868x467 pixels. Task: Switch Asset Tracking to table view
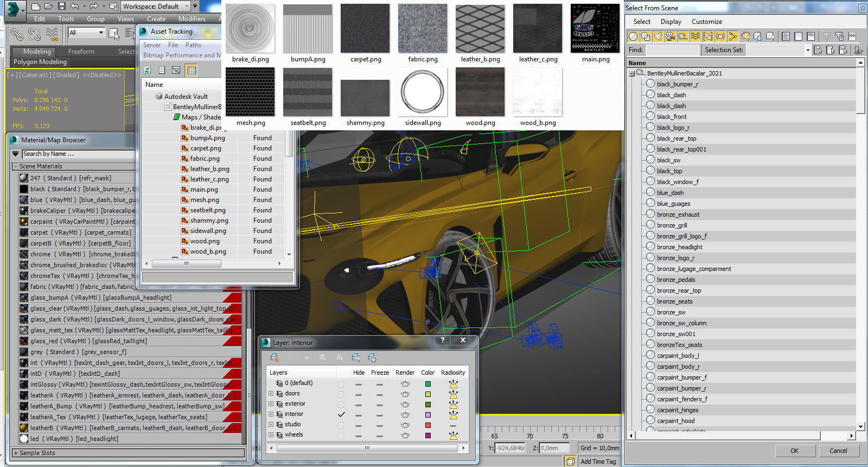click(x=191, y=70)
